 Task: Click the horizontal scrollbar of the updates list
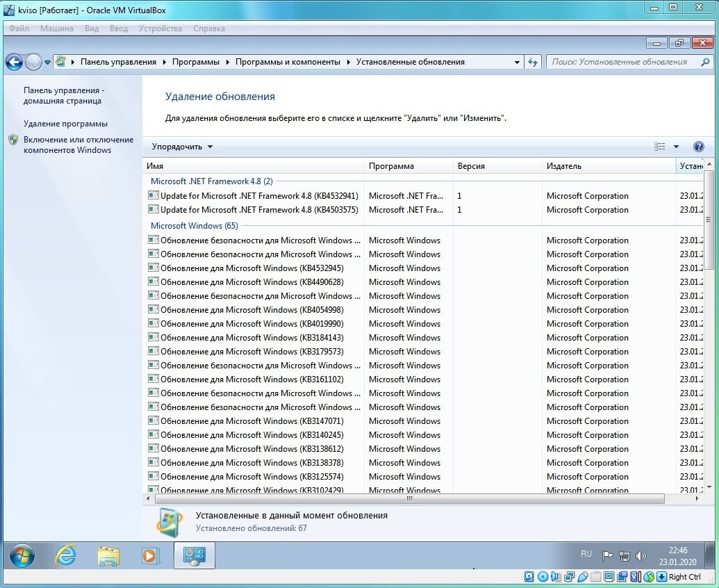pyautogui.click(x=409, y=498)
